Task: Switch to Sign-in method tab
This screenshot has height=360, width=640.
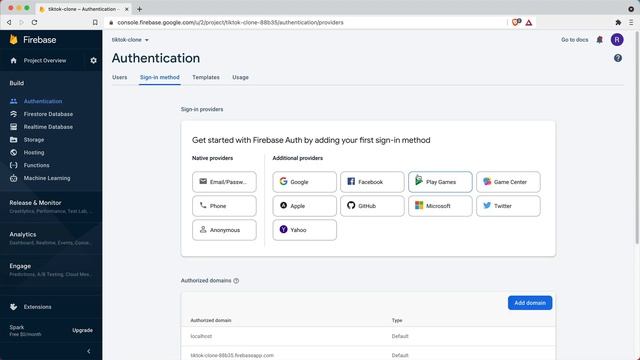Action: point(160,77)
